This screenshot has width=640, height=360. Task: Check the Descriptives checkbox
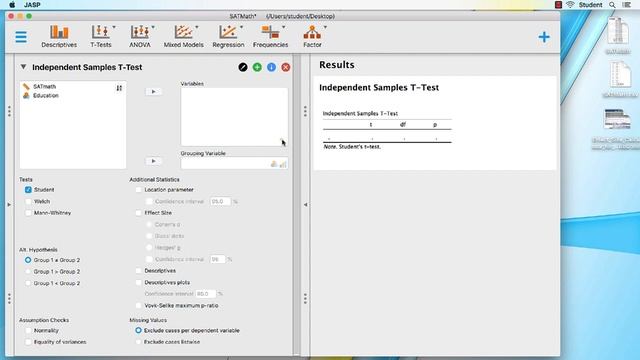click(x=139, y=271)
